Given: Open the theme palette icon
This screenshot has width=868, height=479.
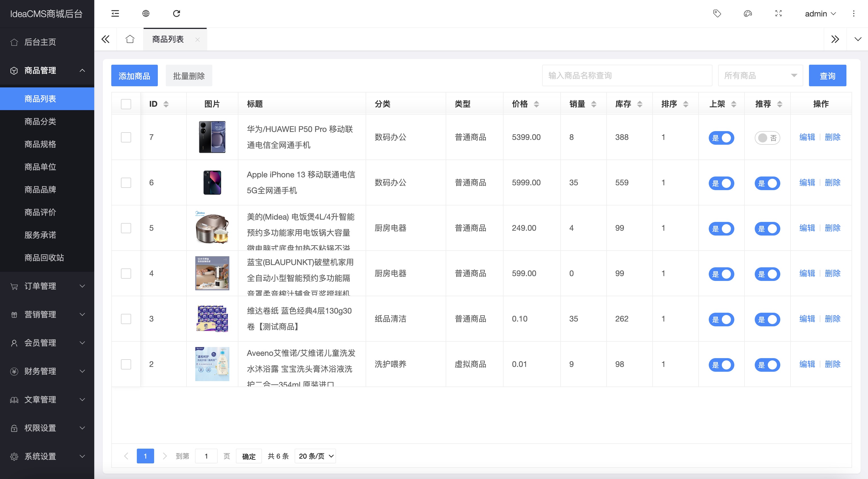Looking at the screenshot, I should [x=748, y=13].
